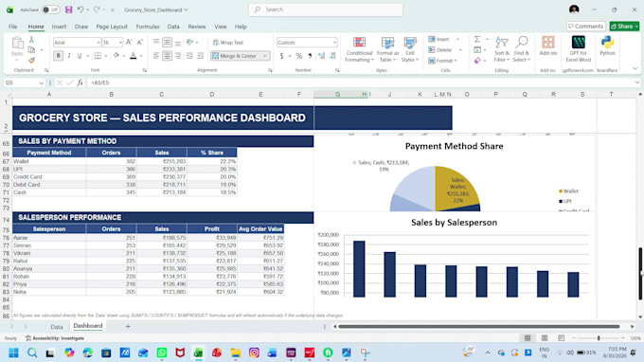Click Delete cells button
The height and width of the screenshot is (362, 644).
[439, 49]
